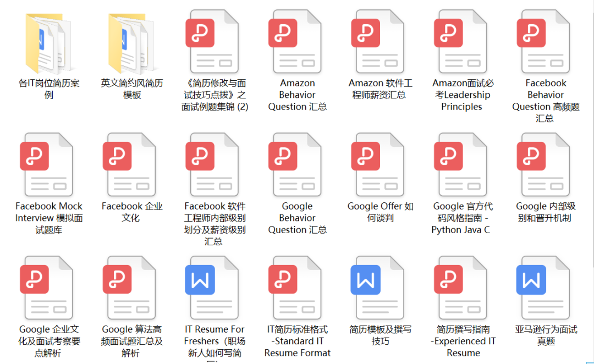
Task: Click the 面试例题集锦 (2) file name
Action: point(215,95)
